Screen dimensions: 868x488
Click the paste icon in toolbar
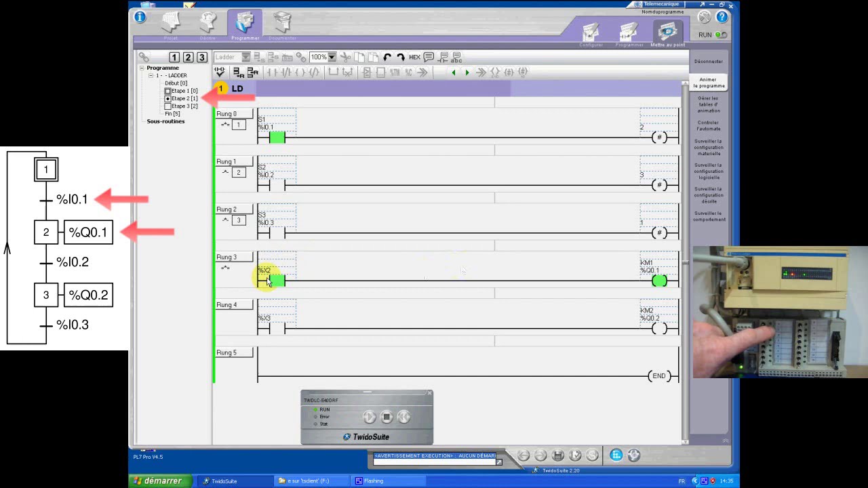point(372,58)
